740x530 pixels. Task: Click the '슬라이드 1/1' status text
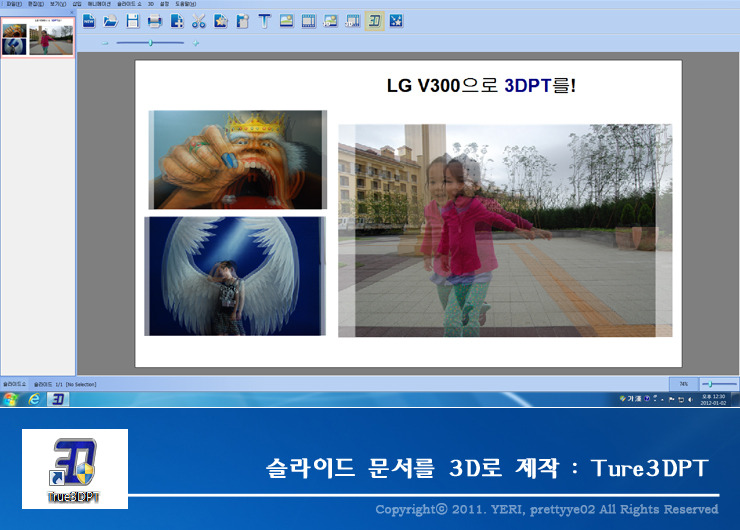[x=49, y=385]
